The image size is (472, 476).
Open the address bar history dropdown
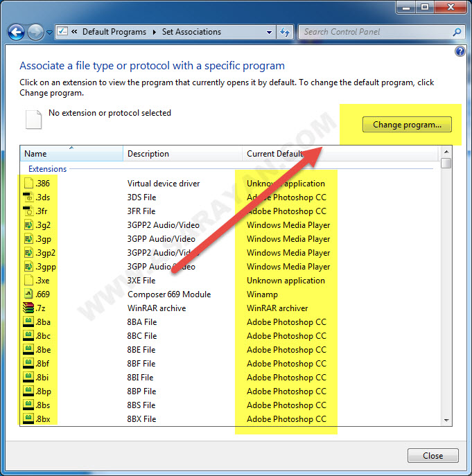pyautogui.click(x=270, y=32)
